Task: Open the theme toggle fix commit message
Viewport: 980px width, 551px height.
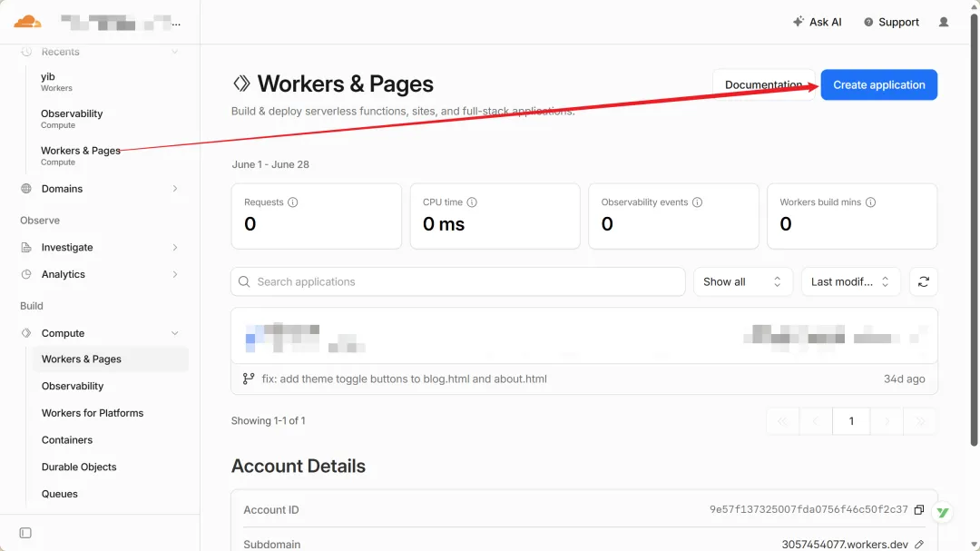Action: pos(405,379)
